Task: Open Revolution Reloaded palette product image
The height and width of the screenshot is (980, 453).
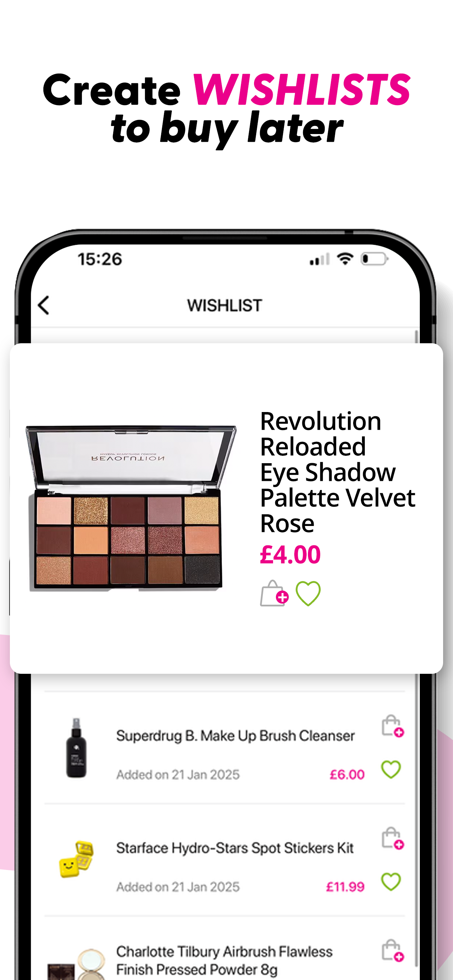Action: 131,509
